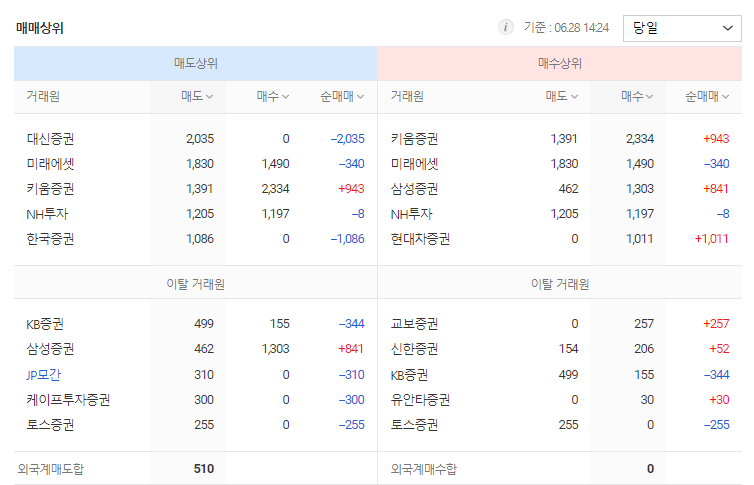Click the -310 net value for JP모간
The width and height of the screenshot is (754, 485).
click(x=352, y=375)
